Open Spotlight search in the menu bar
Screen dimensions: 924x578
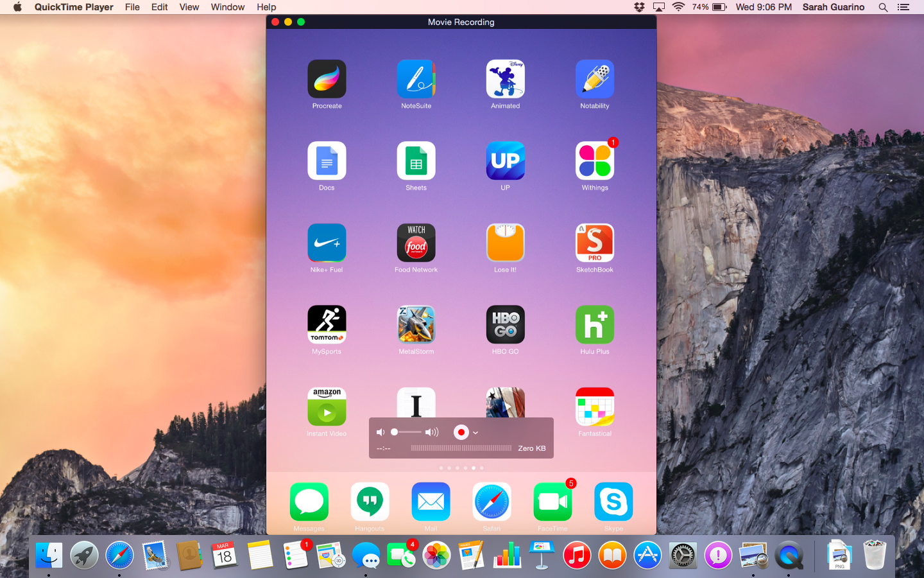coord(883,7)
